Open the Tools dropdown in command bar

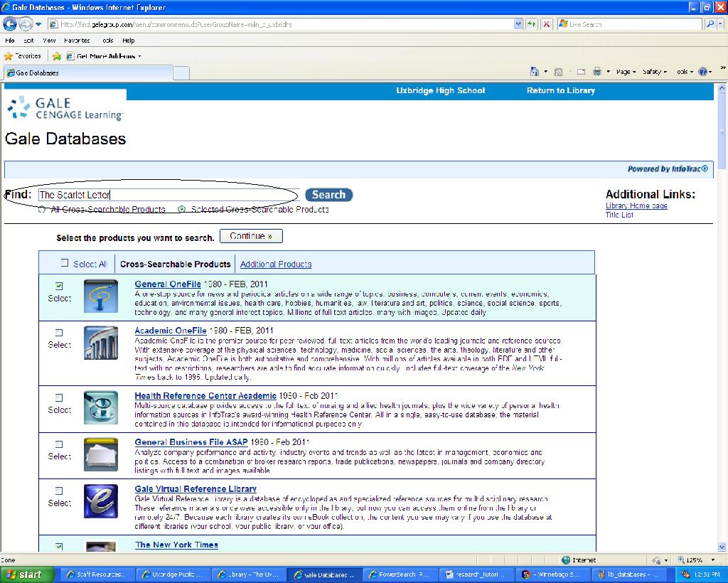point(685,72)
